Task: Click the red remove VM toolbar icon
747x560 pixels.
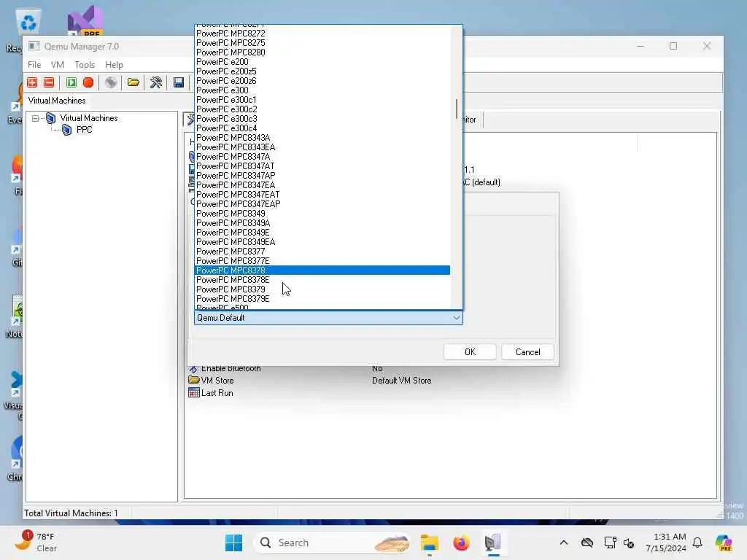Action: [49, 82]
